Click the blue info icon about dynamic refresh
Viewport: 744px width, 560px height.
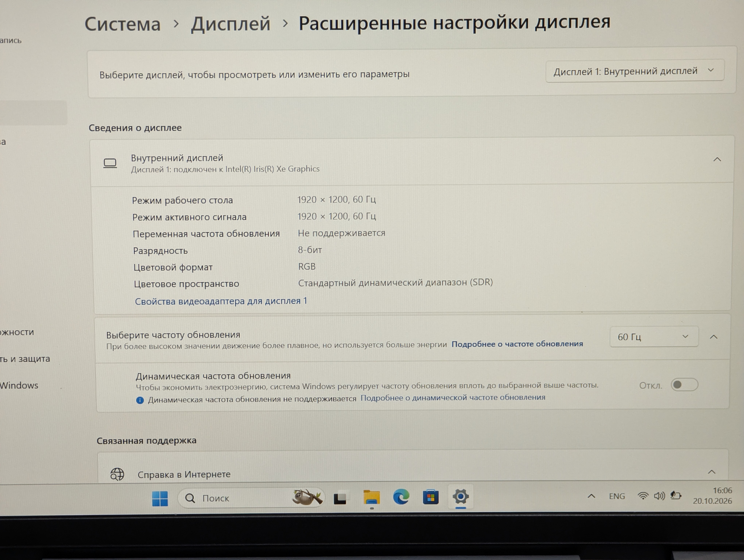(x=140, y=400)
